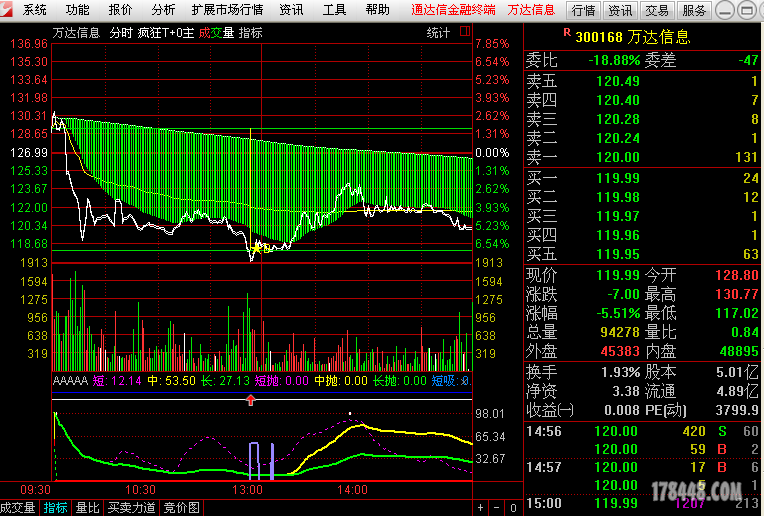
Task: Click the 14:56 trade row with 420
Action: [642, 432]
